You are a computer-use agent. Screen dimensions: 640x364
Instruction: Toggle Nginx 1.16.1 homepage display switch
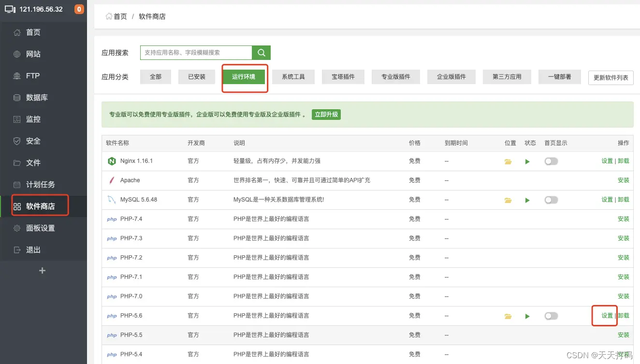click(551, 161)
